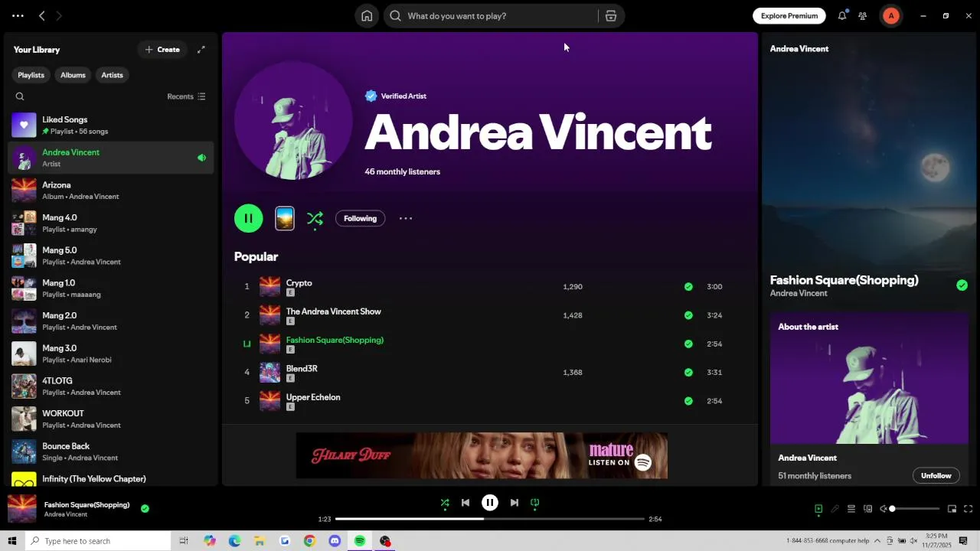Open the Bounce Back single
Screen dimensions: 980x551
point(111,452)
